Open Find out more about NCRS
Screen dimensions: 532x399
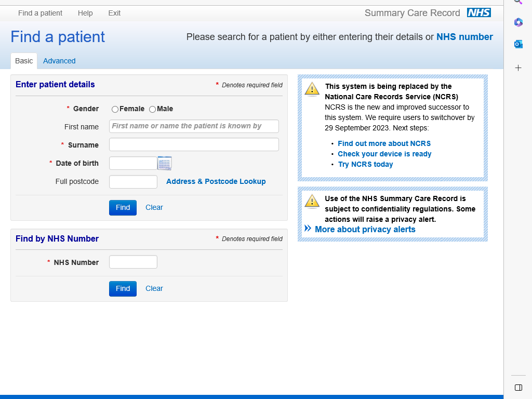[384, 143]
